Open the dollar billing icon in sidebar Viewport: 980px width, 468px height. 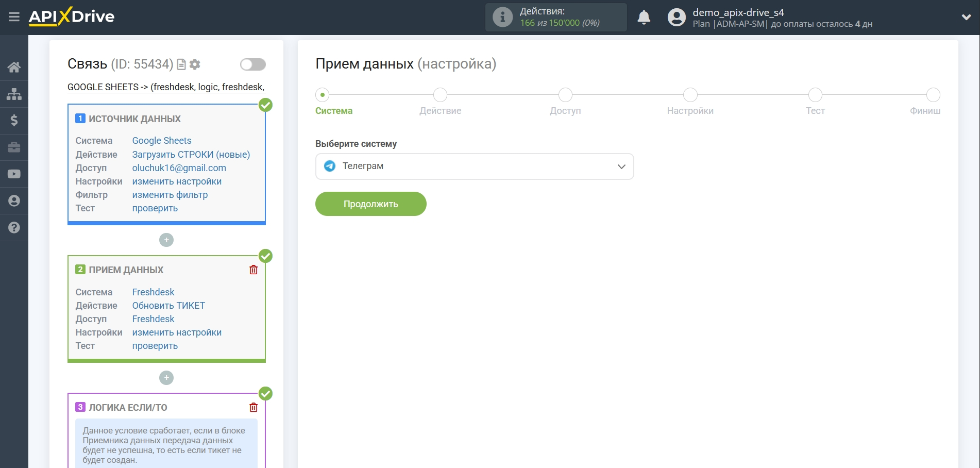click(x=14, y=121)
